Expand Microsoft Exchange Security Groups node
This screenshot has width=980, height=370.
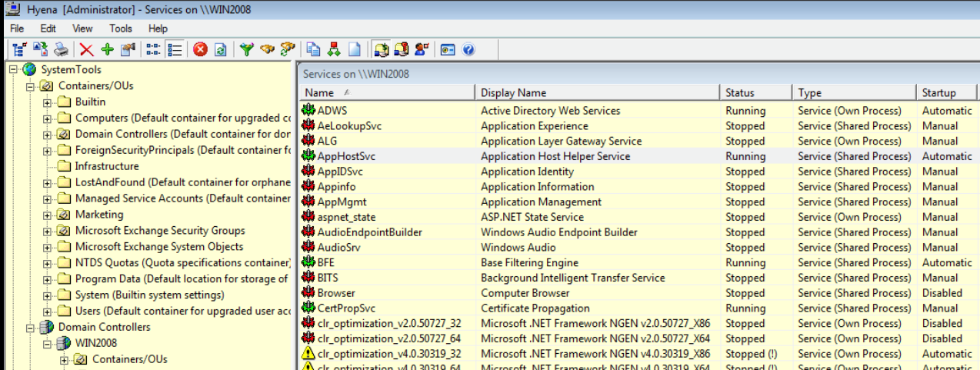point(47,231)
